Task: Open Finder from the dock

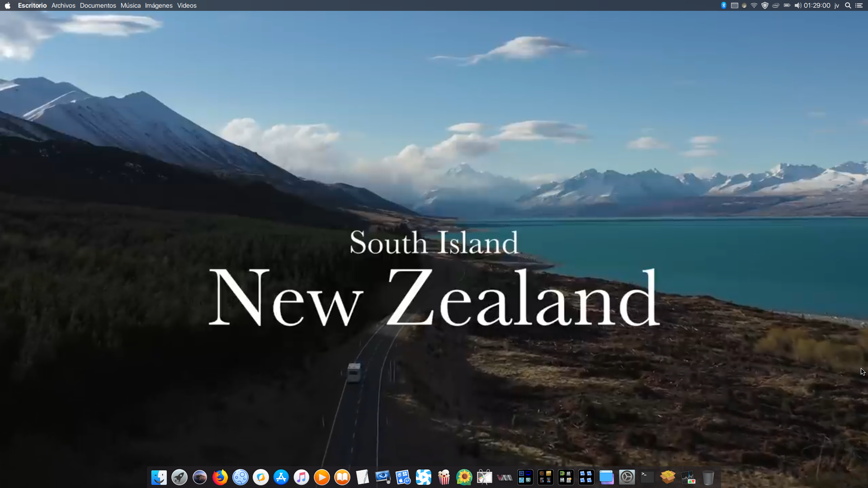Action: point(159,477)
